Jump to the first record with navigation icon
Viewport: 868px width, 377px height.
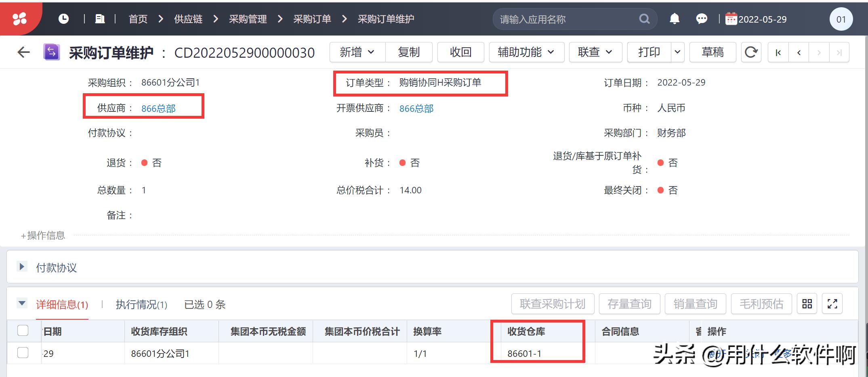pos(778,52)
